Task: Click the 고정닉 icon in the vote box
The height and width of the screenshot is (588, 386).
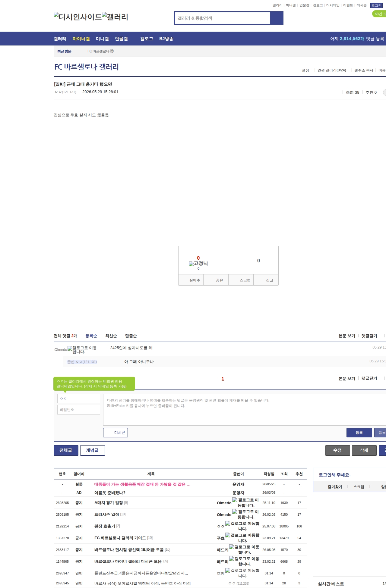Action: (198, 264)
